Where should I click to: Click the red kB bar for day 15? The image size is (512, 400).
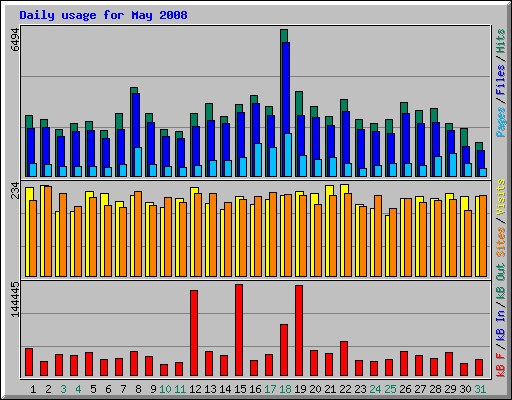pyautogui.click(x=239, y=330)
